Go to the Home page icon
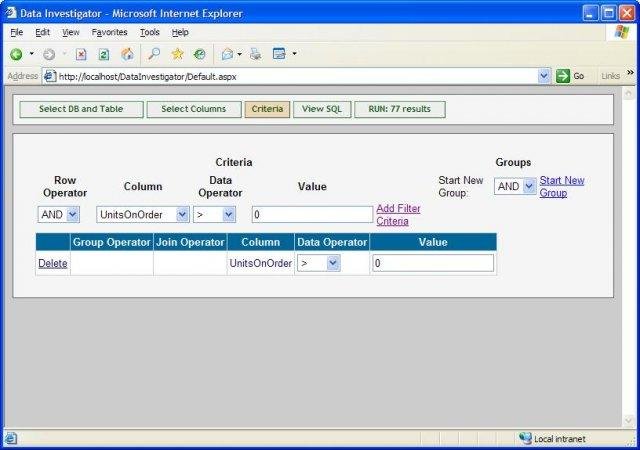The image size is (640, 450). (x=127, y=54)
